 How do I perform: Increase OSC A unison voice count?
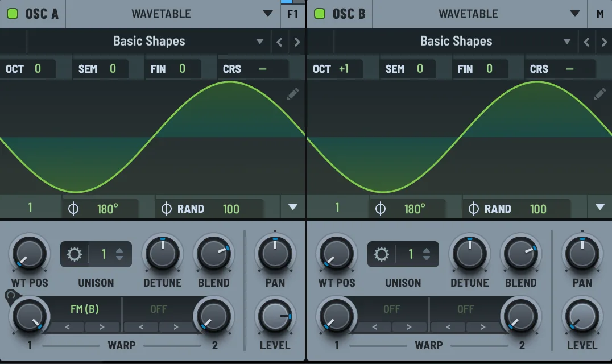pos(120,250)
